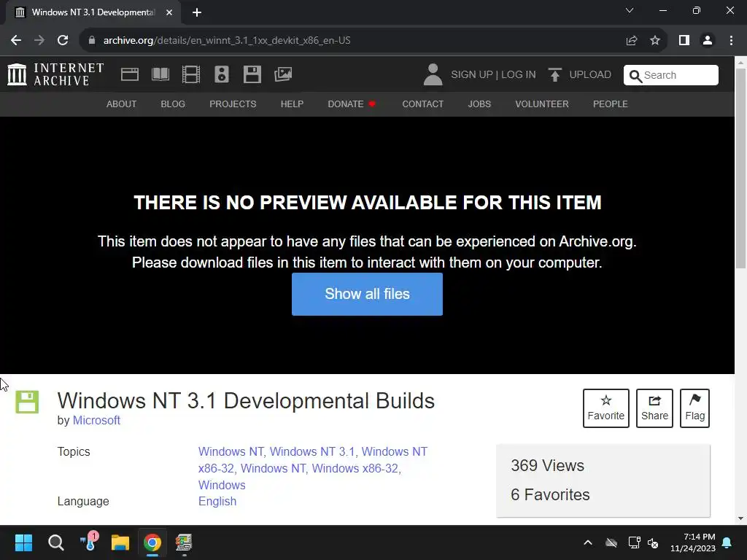The height and width of the screenshot is (560, 747).
Task: Open the English language link
Action: click(x=217, y=502)
